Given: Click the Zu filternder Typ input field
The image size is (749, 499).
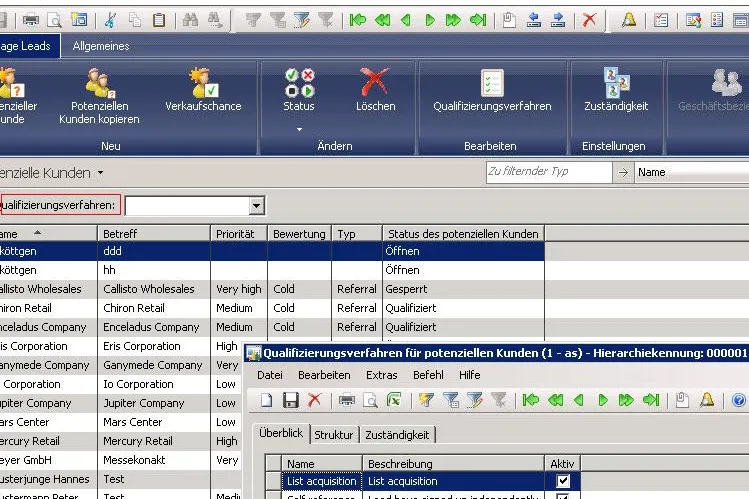Looking at the screenshot, I should point(549,172).
